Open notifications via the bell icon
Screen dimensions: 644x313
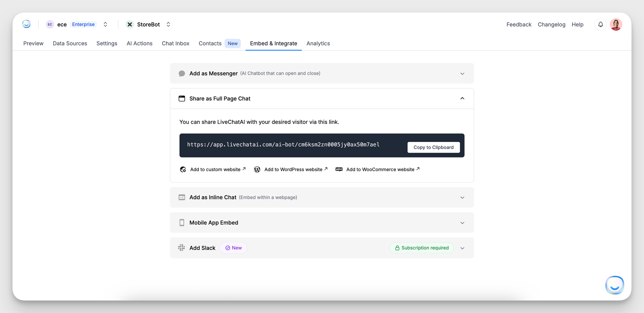pyautogui.click(x=600, y=24)
